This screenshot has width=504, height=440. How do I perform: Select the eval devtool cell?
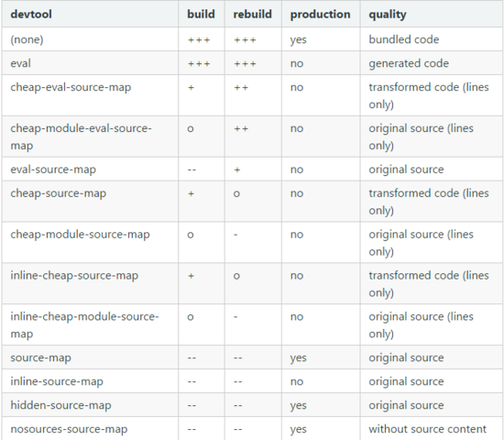[x=20, y=63]
